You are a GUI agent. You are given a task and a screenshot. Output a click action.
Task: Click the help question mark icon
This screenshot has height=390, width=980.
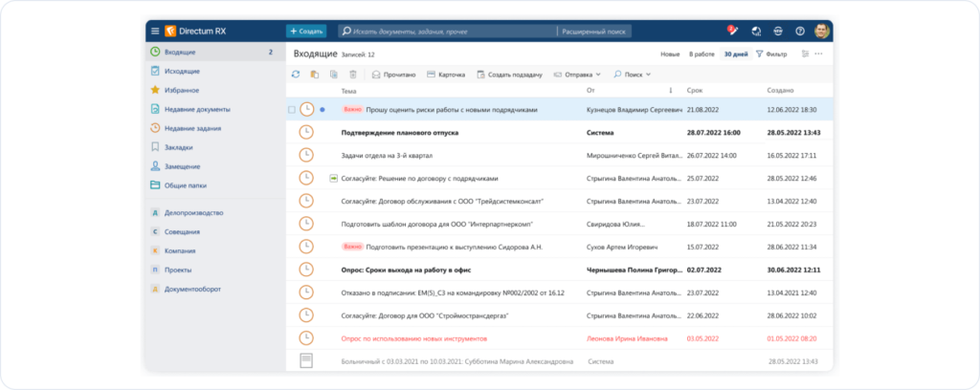(x=800, y=31)
